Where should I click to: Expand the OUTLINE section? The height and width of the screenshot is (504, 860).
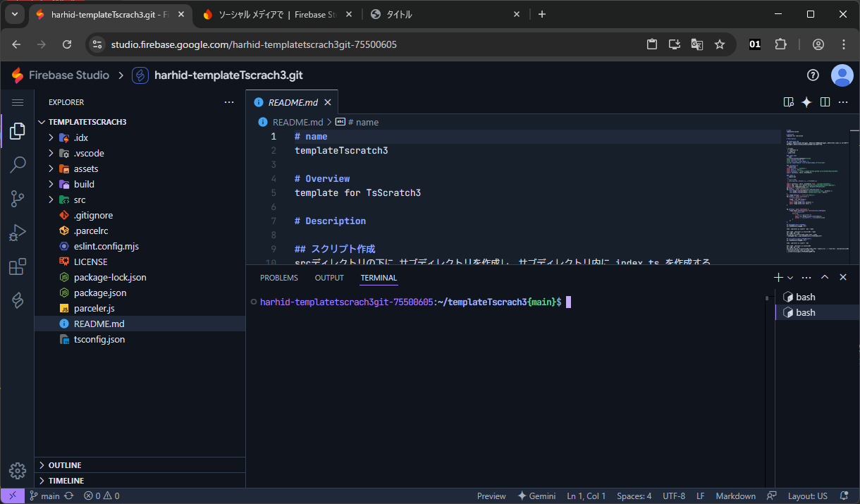pyautogui.click(x=65, y=465)
